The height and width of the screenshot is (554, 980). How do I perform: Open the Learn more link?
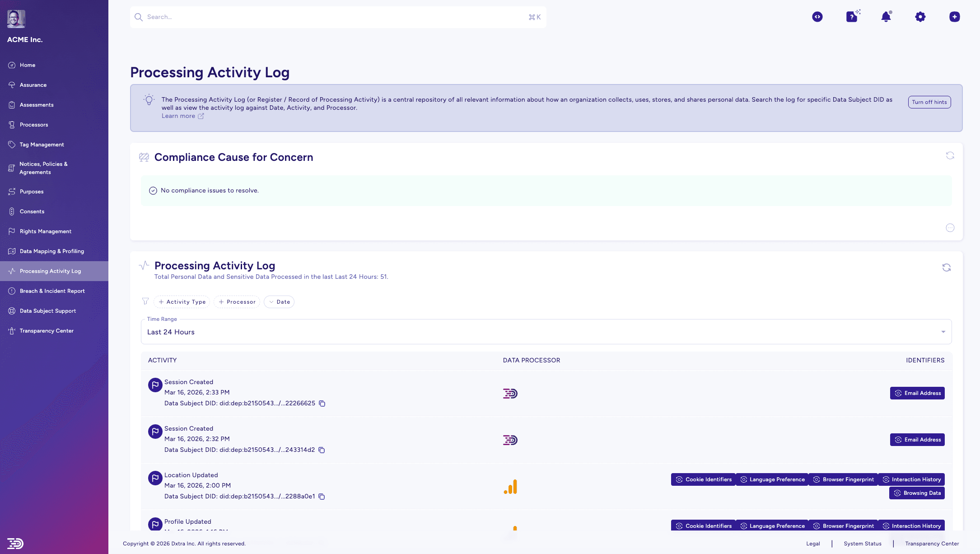click(x=179, y=116)
